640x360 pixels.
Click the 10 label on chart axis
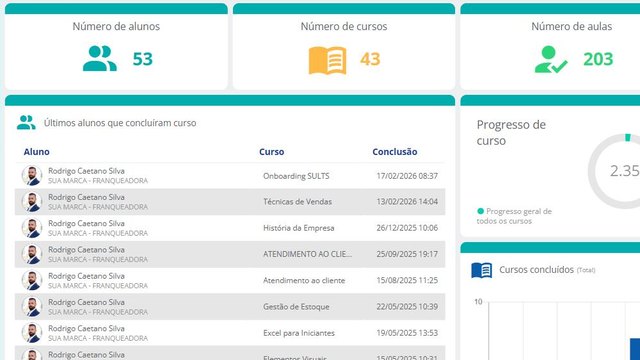coord(478,302)
